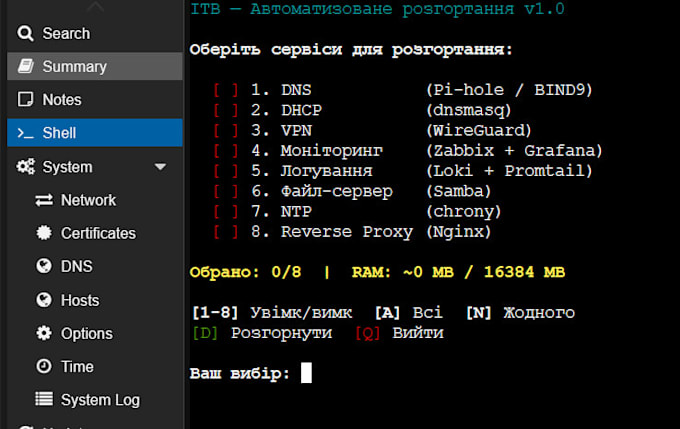Image resolution: width=680 pixels, height=429 pixels.
Task: Click the checkbox for 3. VPN
Action: coord(226,130)
